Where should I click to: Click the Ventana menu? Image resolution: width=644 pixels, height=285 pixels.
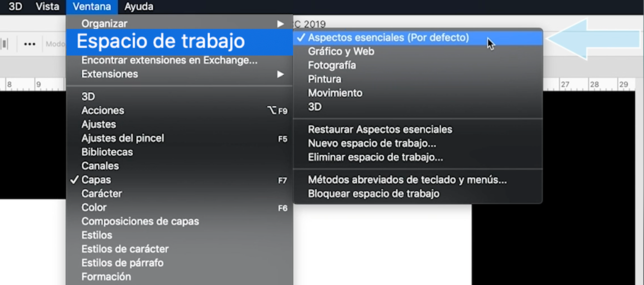click(x=92, y=6)
